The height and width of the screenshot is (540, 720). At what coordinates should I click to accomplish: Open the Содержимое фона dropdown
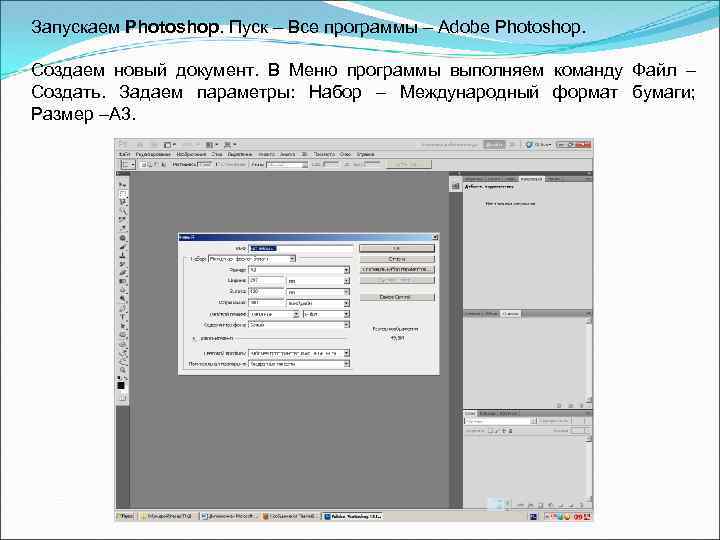(298, 325)
